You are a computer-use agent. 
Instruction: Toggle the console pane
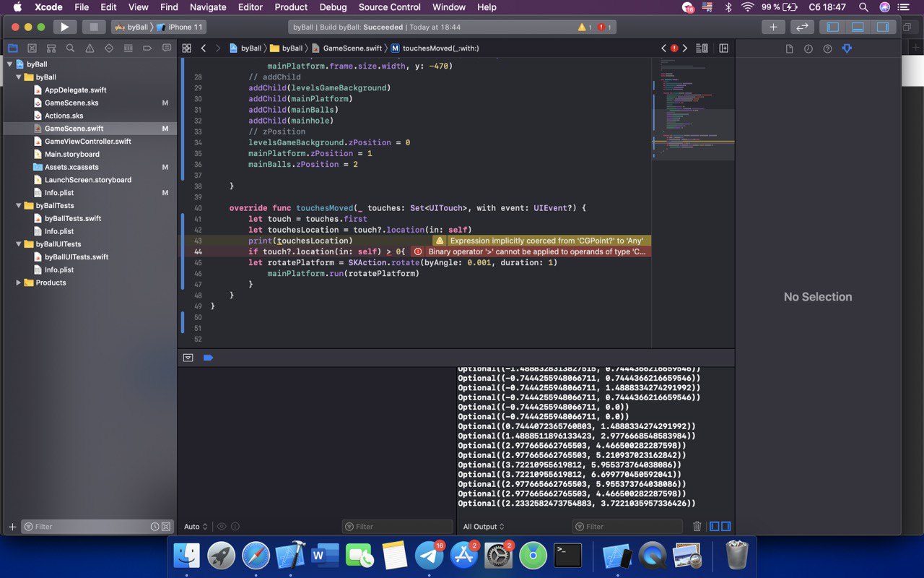click(x=726, y=527)
